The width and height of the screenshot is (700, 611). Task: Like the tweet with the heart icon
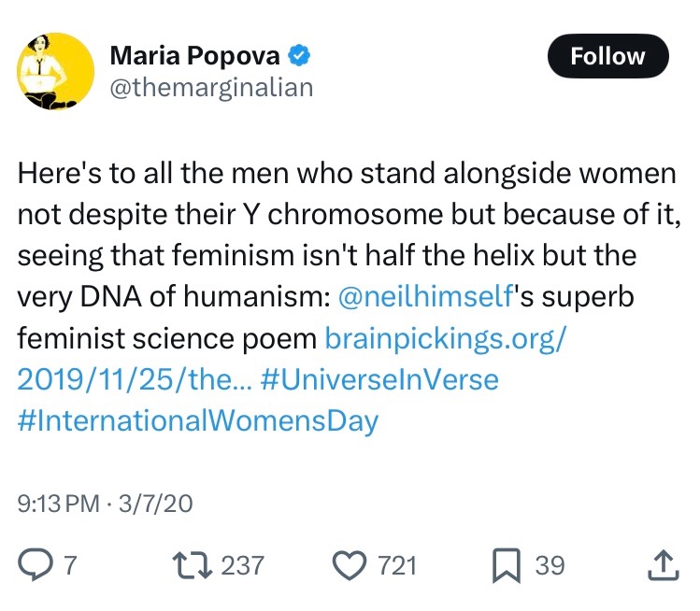click(x=350, y=564)
